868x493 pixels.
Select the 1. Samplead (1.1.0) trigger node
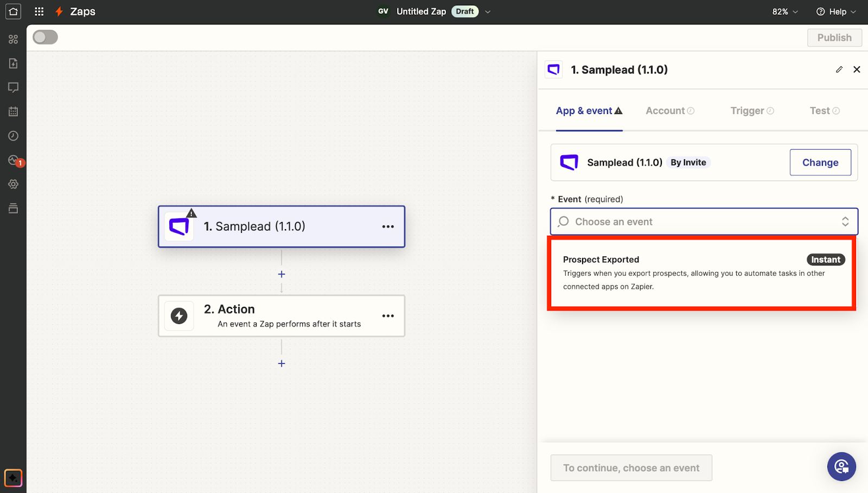[282, 226]
